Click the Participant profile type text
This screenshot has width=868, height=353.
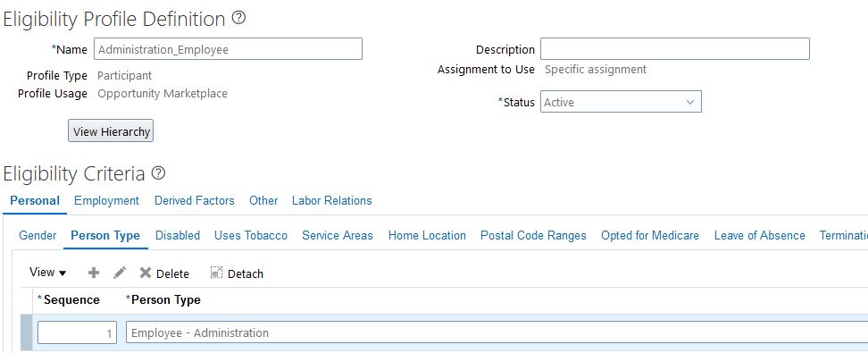(x=124, y=75)
